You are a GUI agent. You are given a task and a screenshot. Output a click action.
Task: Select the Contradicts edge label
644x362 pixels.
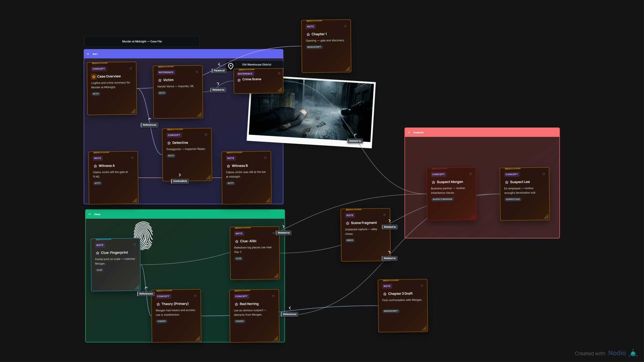[180, 181]
